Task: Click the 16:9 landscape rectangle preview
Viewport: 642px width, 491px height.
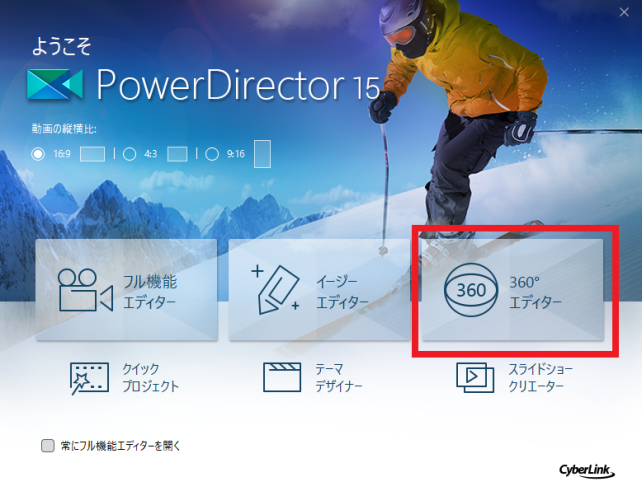Action: pos(92,154)
